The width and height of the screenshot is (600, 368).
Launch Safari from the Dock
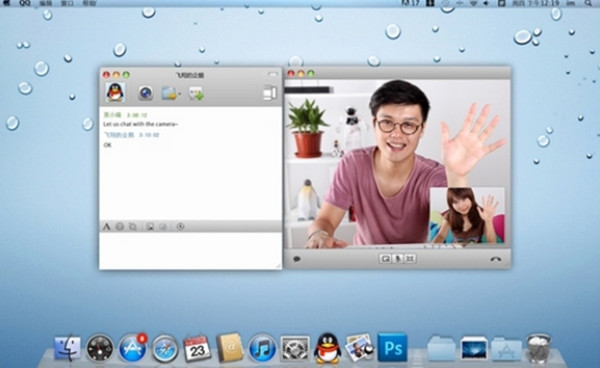click(165, 349)
